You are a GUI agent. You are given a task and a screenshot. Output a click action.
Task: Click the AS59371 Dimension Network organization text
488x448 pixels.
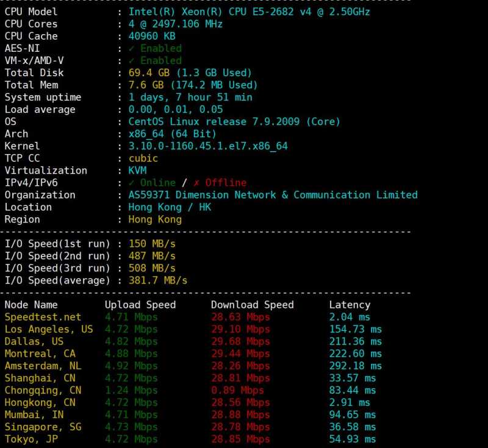click(273, 194)
